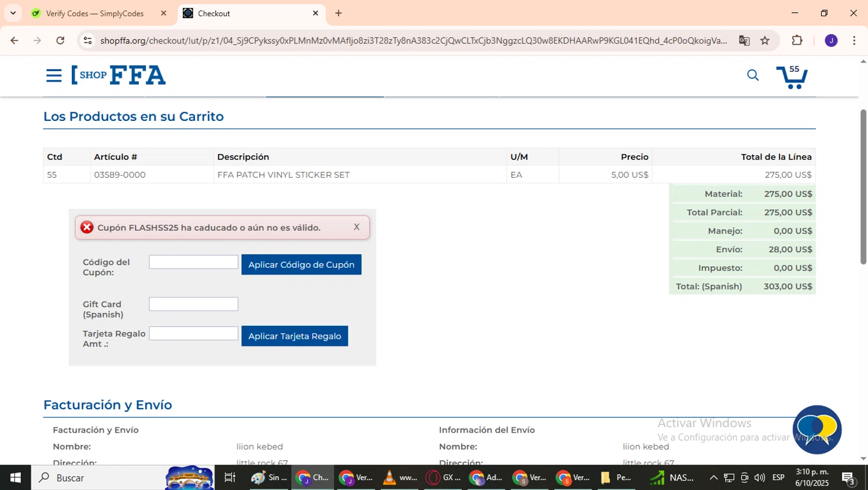The width and height of the screenshot is (868, 490).
Task: Click the 5,00 US$ price cell
Action: 606,175
